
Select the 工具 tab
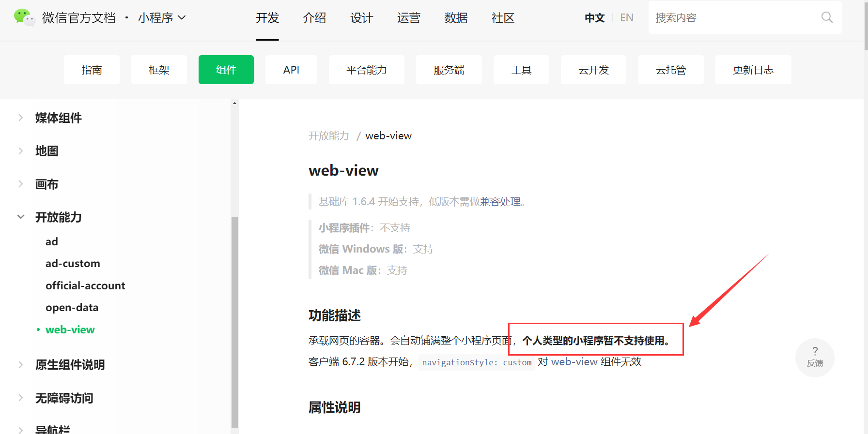pyautogui.click(x=522, y=70)
